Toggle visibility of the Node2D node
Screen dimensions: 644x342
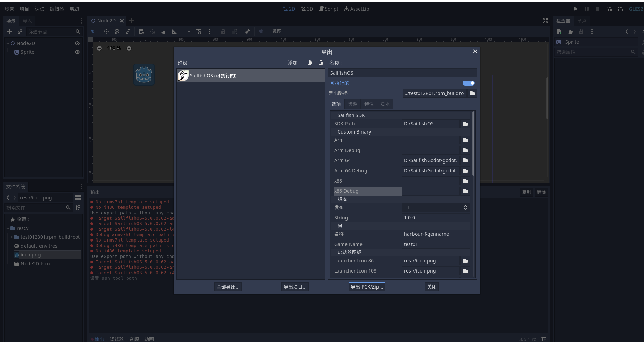click(77, 43)
